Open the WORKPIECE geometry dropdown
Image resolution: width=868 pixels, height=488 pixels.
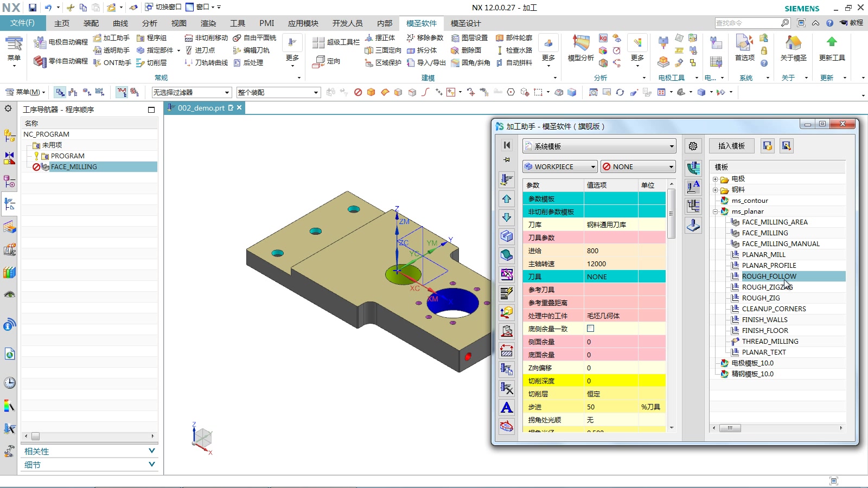pos(560,166)
